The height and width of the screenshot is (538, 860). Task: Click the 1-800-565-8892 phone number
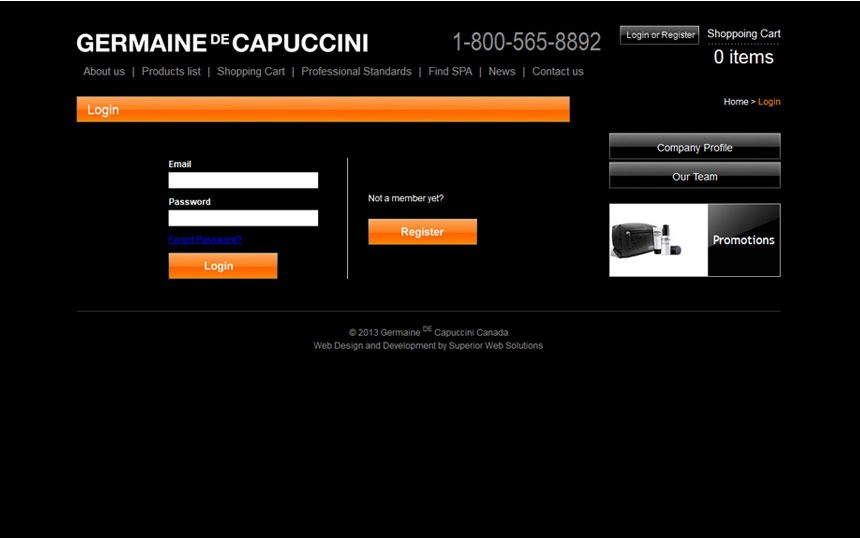point(527,42)
